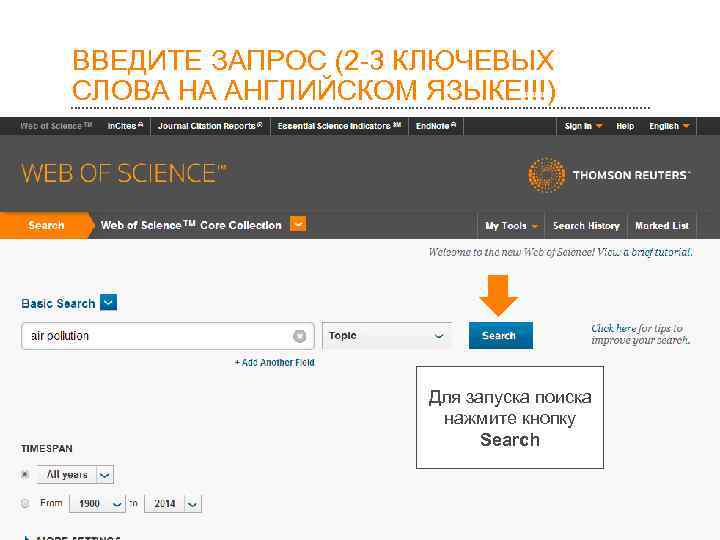The width and height of the screenshot is (720, 540).
Task: Expand the My Tools menu
Action: [512, 225]
